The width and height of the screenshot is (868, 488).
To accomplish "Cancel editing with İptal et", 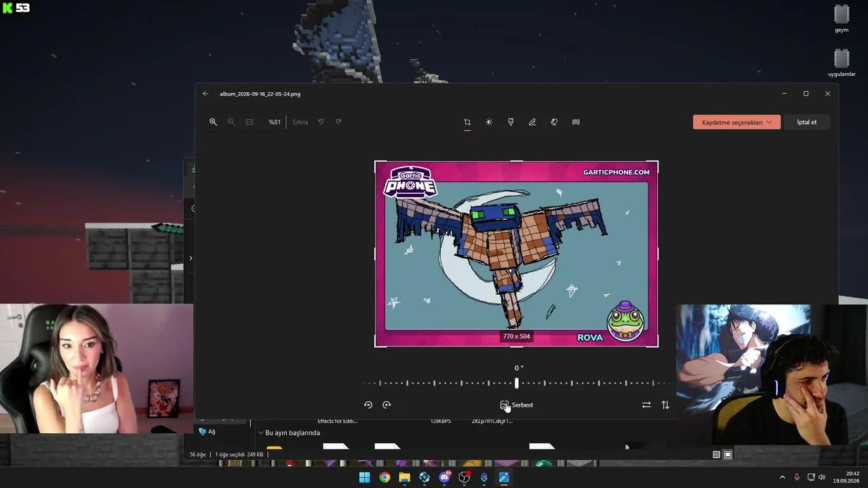I will (807, 122).
